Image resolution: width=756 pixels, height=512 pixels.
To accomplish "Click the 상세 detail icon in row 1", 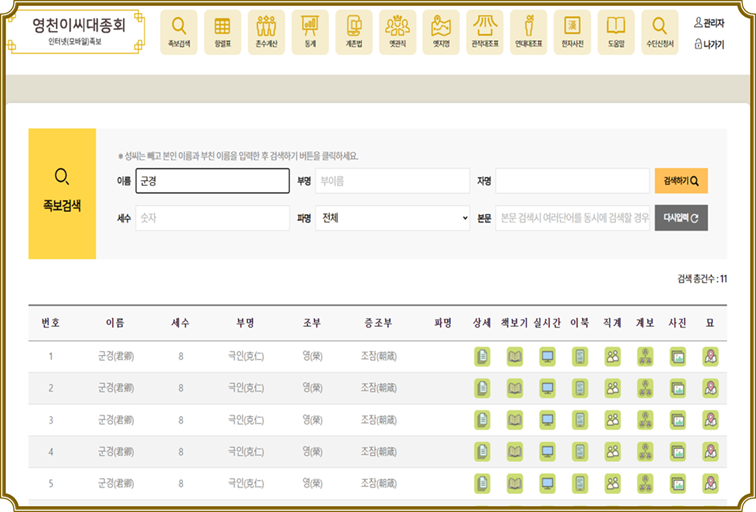I will tap(482, 357).
